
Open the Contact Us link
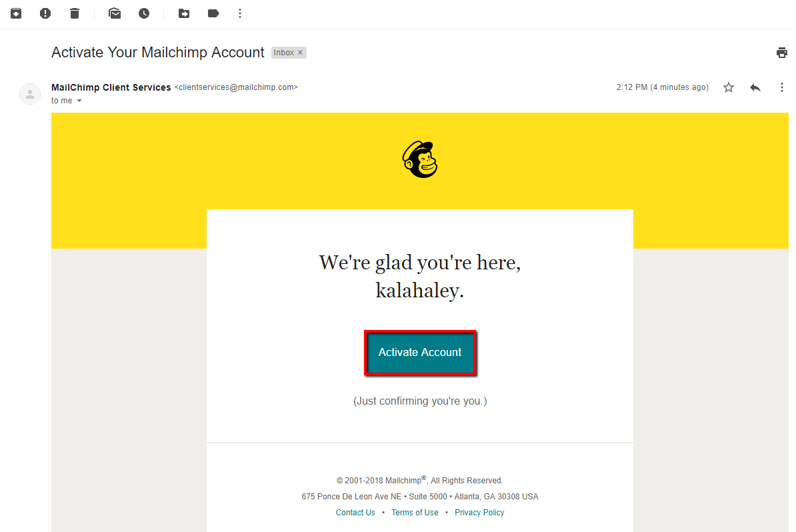(355, 513)
